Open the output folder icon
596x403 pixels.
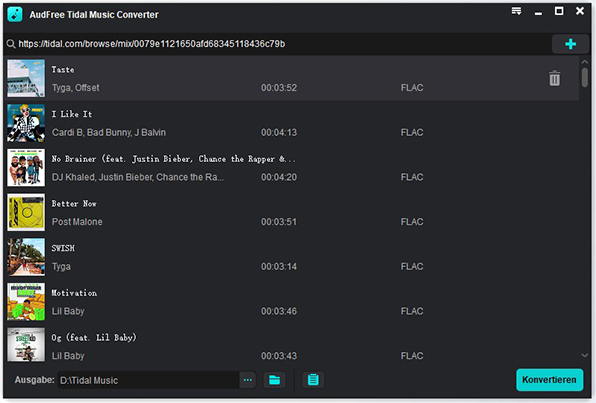274,380
